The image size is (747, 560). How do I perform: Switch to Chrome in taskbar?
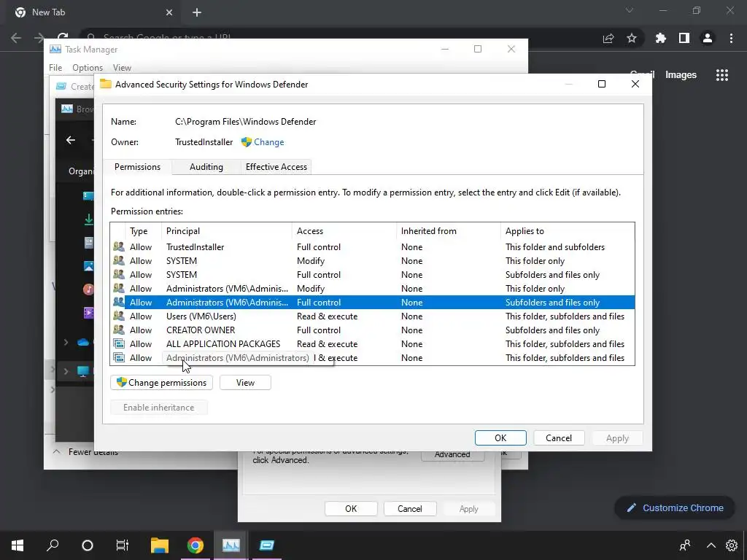point(196,545)
